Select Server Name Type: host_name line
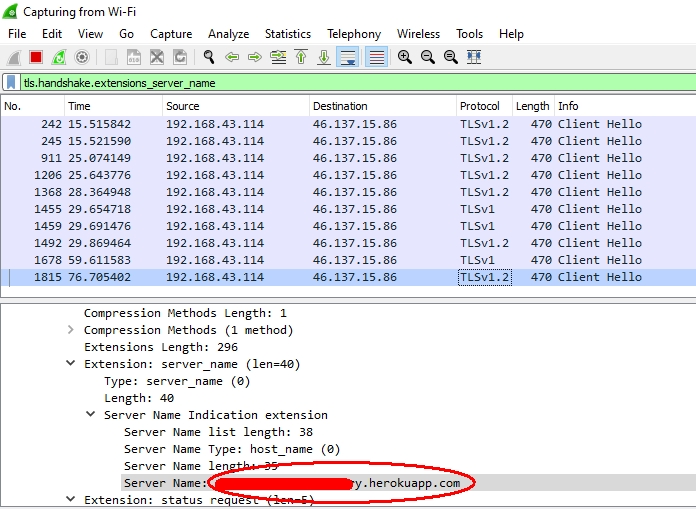The image size is (696, 509). pos(232,449)
